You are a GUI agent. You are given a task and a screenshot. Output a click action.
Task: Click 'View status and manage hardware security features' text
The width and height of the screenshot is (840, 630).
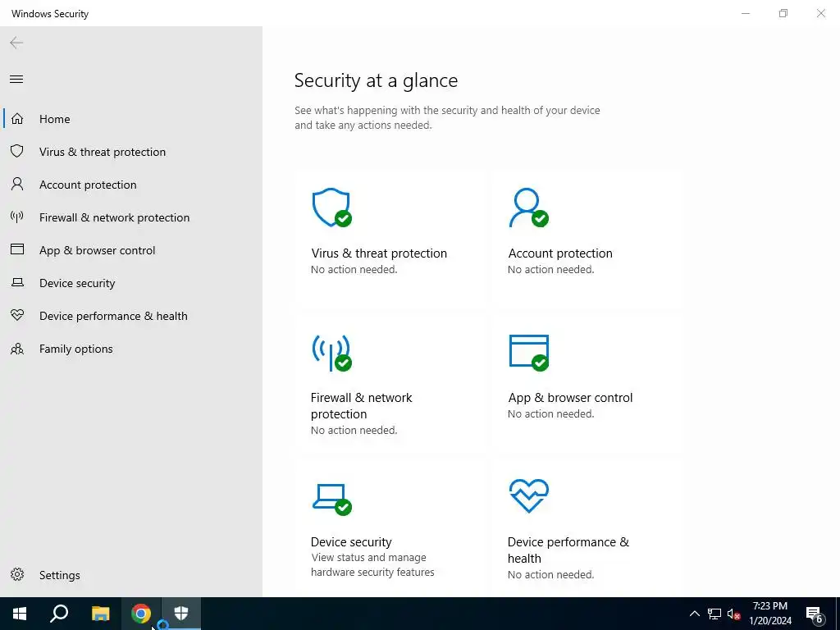click(x=373, y=564)
